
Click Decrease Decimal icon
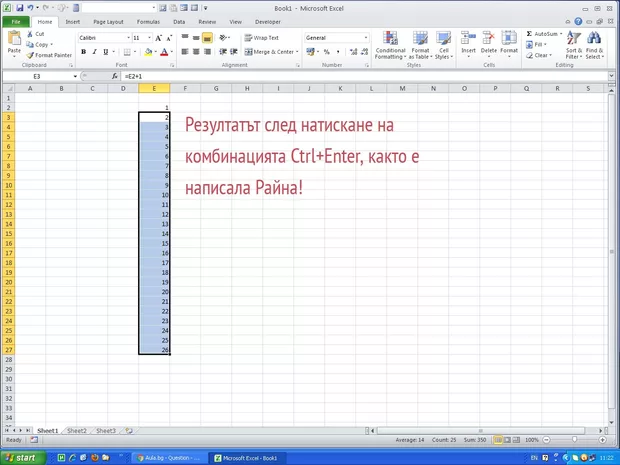coord(365,52)
